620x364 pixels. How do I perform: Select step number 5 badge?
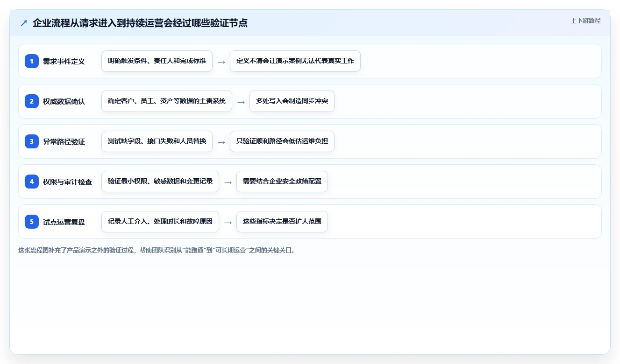tap(32, 222)
